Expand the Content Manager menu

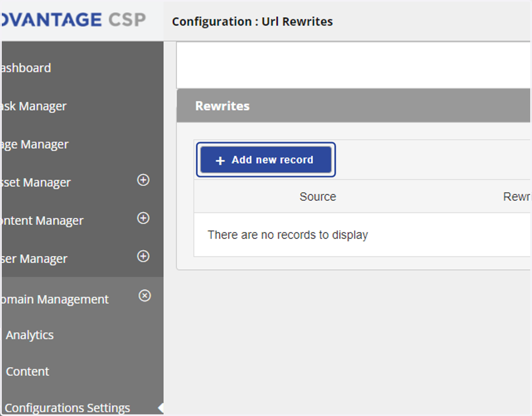pyautogui.click(x=143, y=218)
